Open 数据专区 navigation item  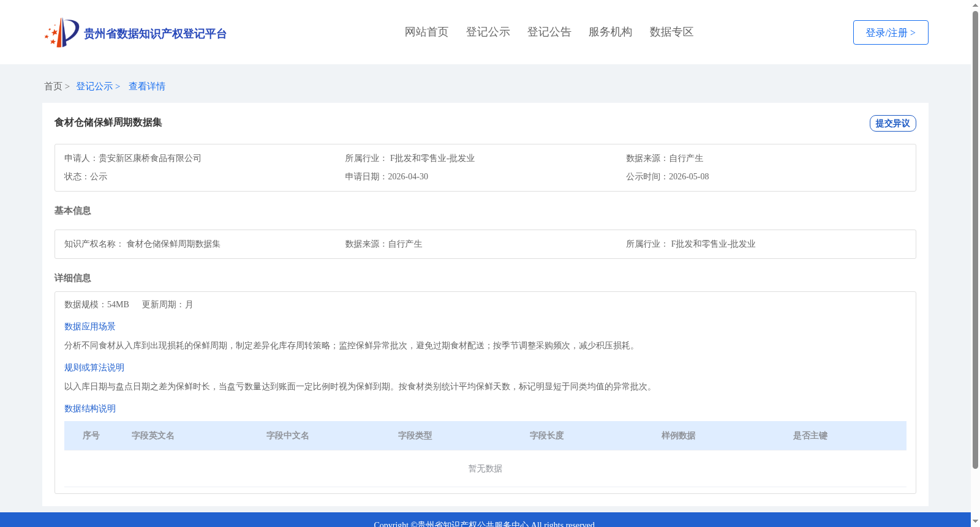[x=671, y=32]
